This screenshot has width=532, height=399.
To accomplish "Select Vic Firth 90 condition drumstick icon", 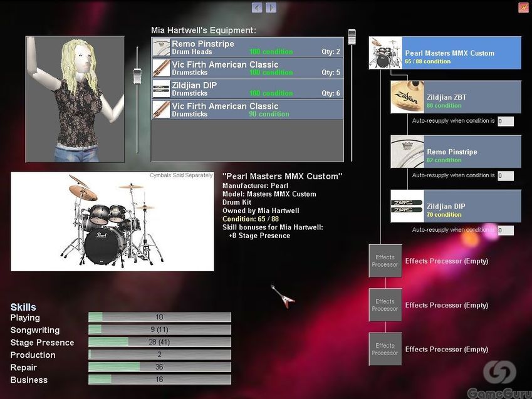I will 161,110.
